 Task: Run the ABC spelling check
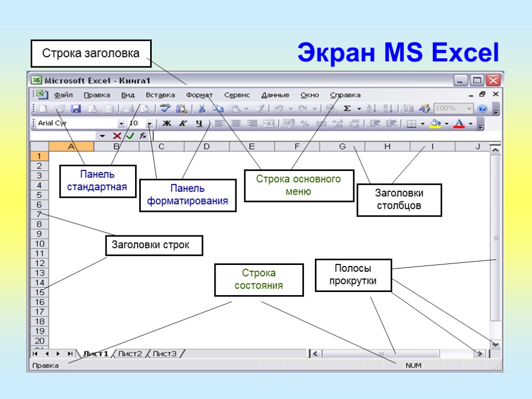tap(165, 109)
